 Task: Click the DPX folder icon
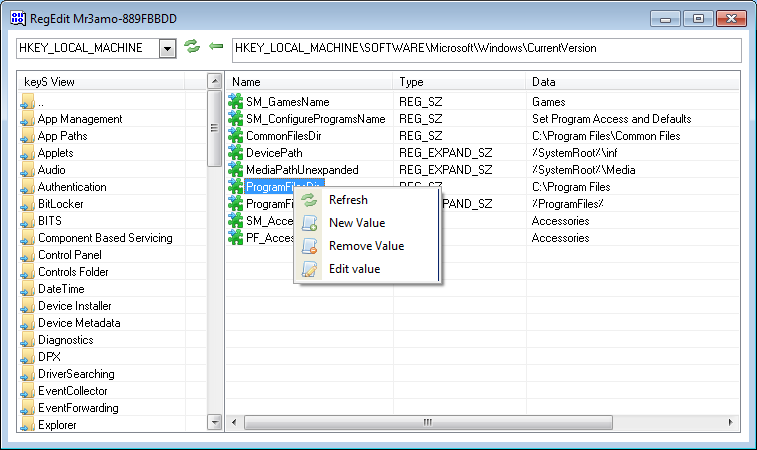pos(28,357)
